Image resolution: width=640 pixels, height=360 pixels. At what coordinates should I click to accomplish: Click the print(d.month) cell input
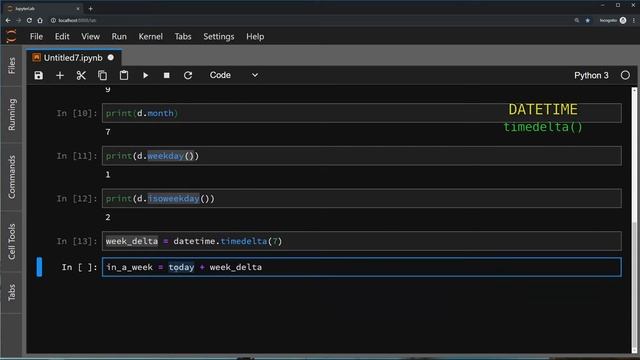click(362, 113)
